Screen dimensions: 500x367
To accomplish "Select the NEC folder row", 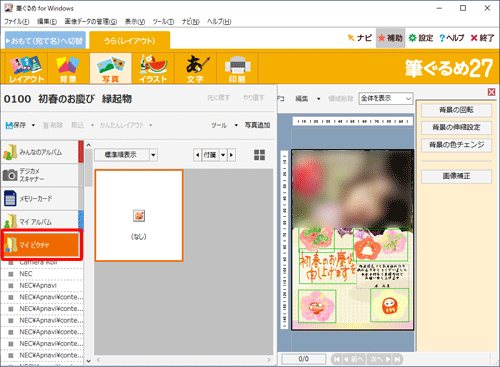I will pos(42,274).
